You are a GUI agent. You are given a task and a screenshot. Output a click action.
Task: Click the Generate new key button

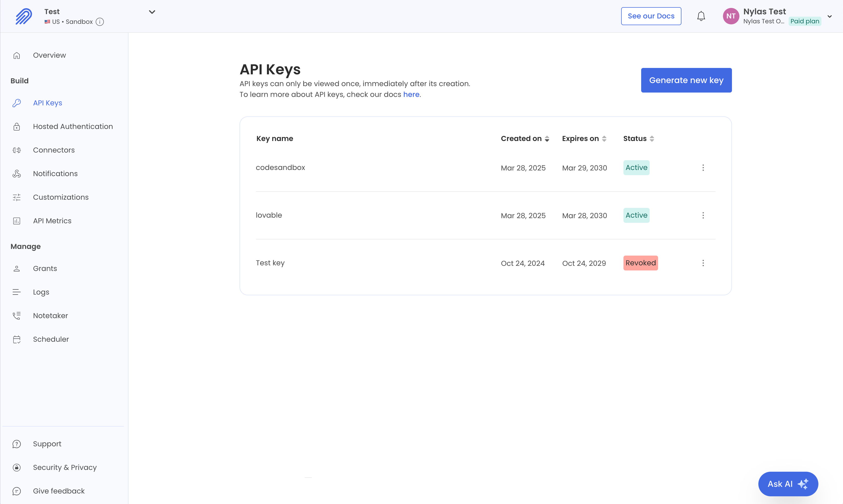(686, 80)
